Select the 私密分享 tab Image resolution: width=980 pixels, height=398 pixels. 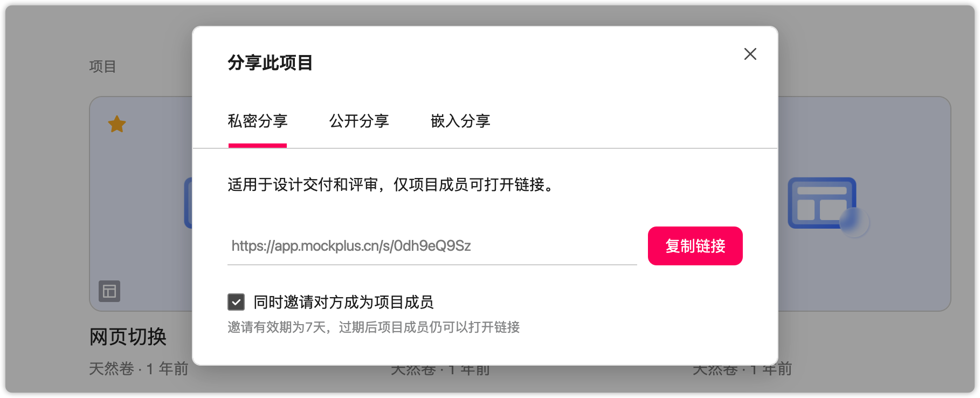[x=258, y=121]
